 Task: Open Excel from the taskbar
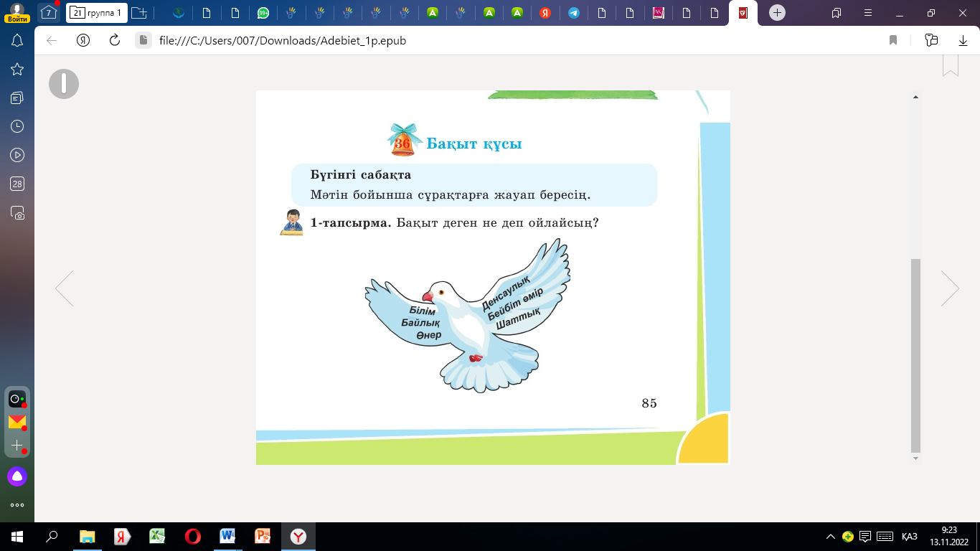(157, 536)
